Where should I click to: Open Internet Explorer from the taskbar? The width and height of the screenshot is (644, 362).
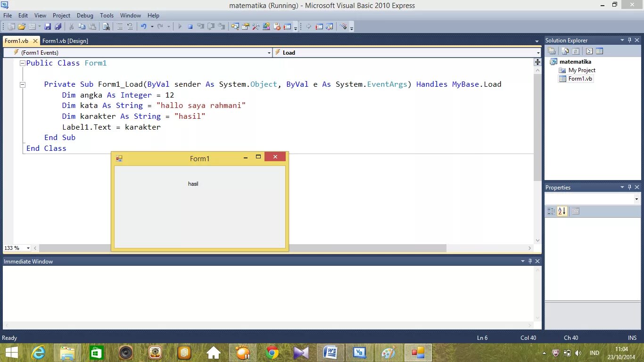(38, 353)
